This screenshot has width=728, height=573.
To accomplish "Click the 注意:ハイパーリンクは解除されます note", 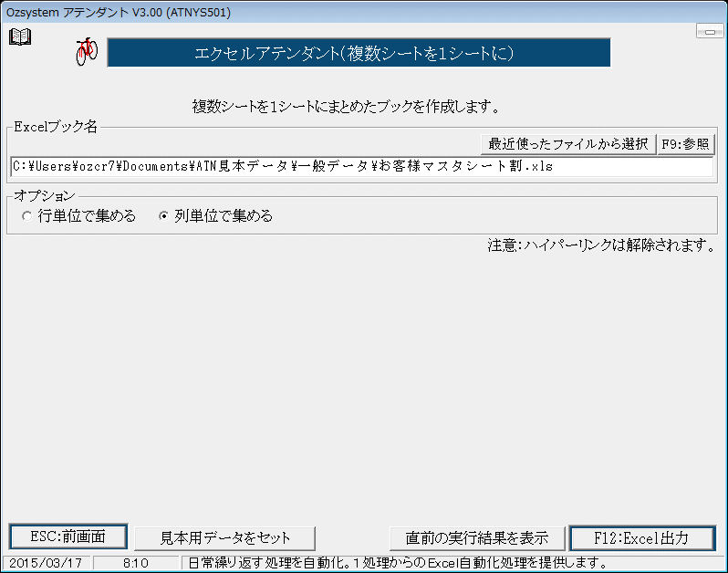I will pos(601,245).
